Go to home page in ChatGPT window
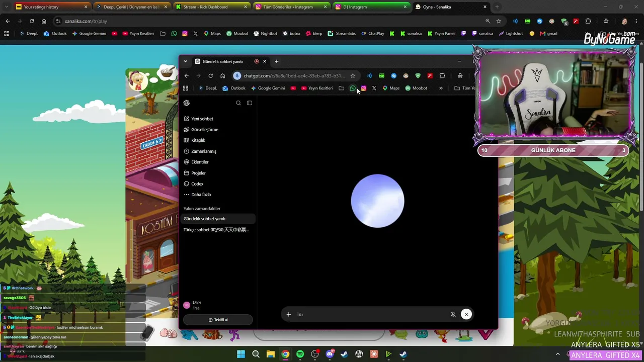Image resolution: width=644 pixels, height=362 pixels. point(222,76)
